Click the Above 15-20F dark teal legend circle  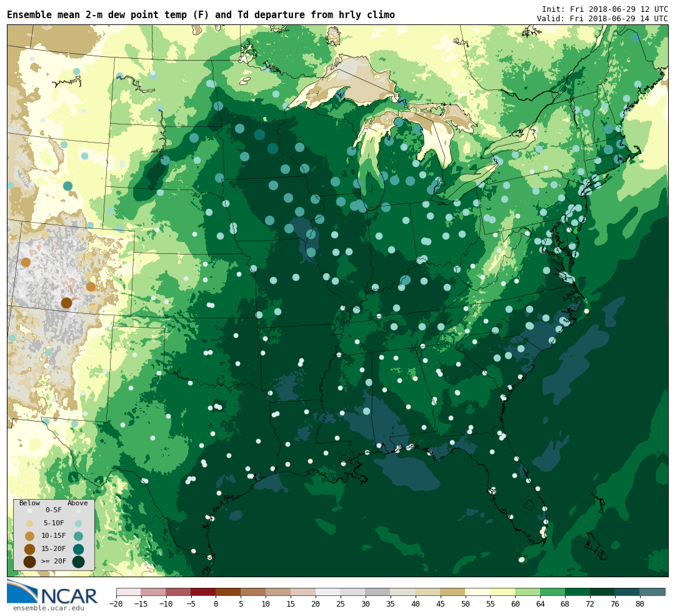coord(78,549)
